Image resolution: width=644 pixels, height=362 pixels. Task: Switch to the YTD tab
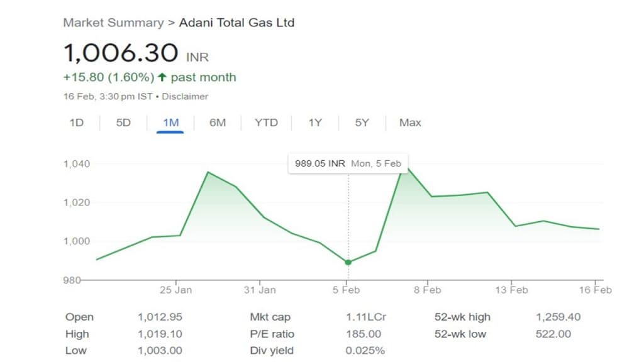pos(266,123)
